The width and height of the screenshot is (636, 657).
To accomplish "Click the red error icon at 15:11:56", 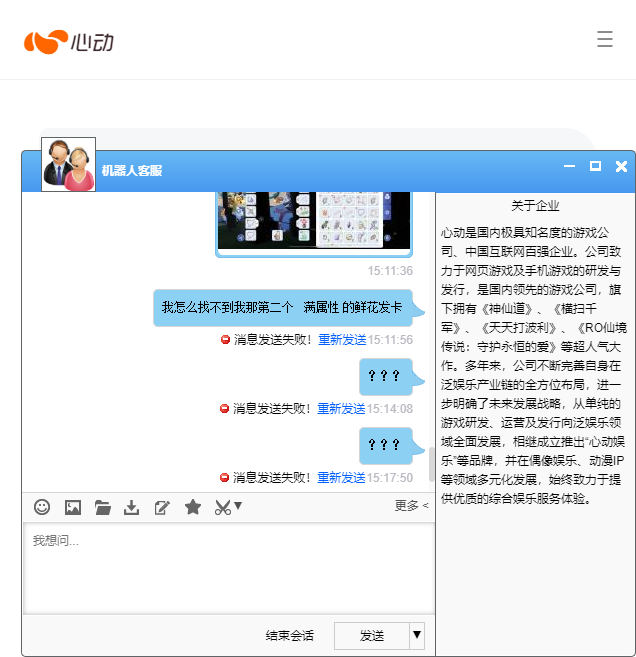I will (x=225, y=339).
